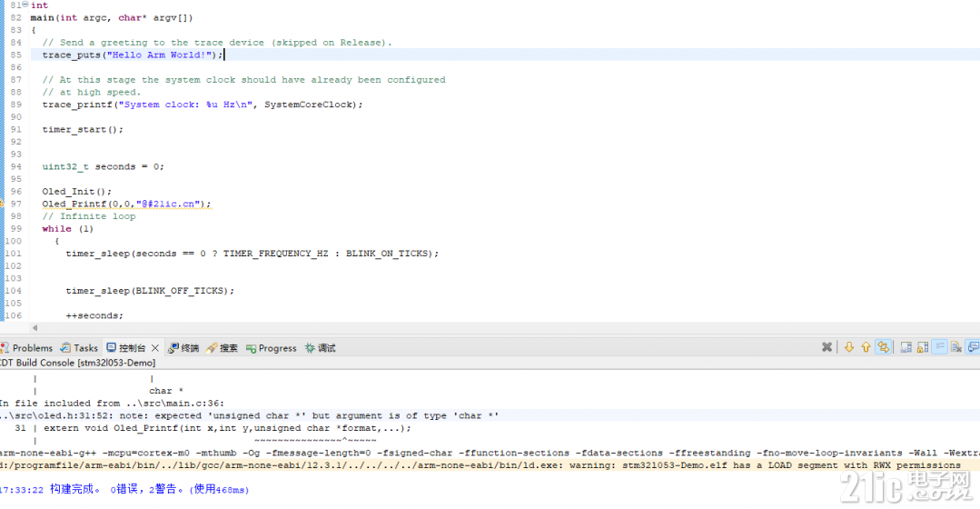Click the Oled_Init(); call
Image resolution: width=980 pixels, height=509 pixels.
click(77, 192)
